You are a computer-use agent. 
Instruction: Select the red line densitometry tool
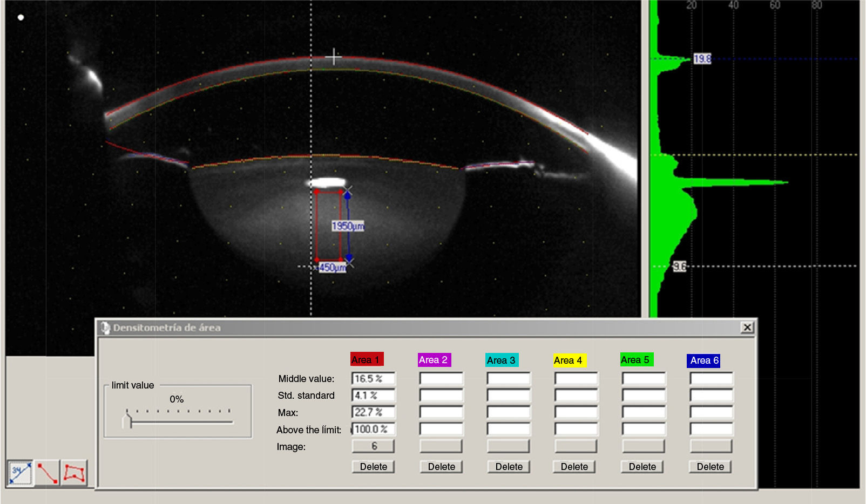pos(48,473)
